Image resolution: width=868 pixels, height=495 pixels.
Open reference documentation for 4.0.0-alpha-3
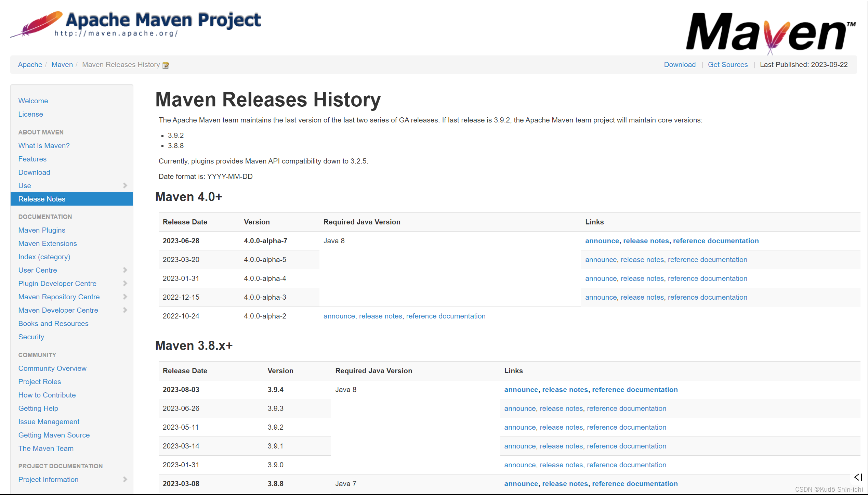click(x=707, y=297)
